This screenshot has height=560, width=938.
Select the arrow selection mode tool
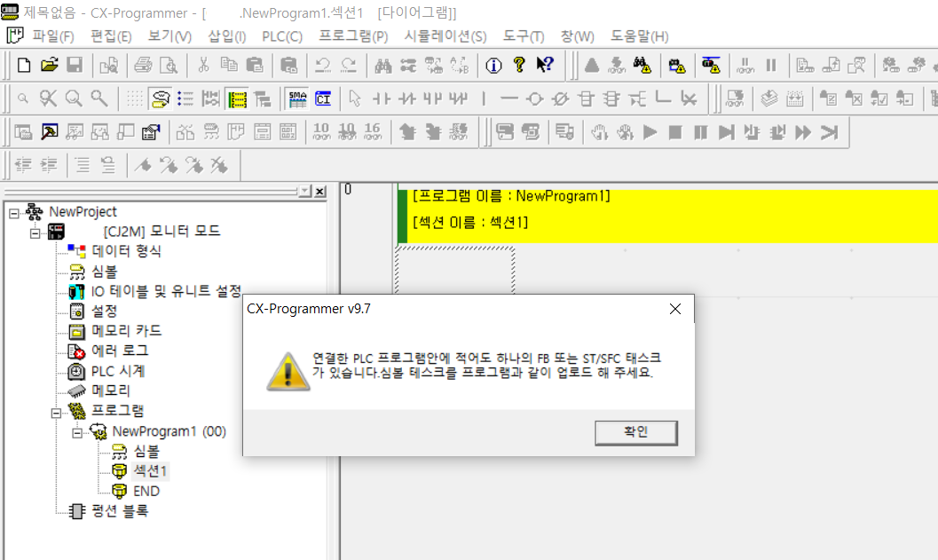355,99
